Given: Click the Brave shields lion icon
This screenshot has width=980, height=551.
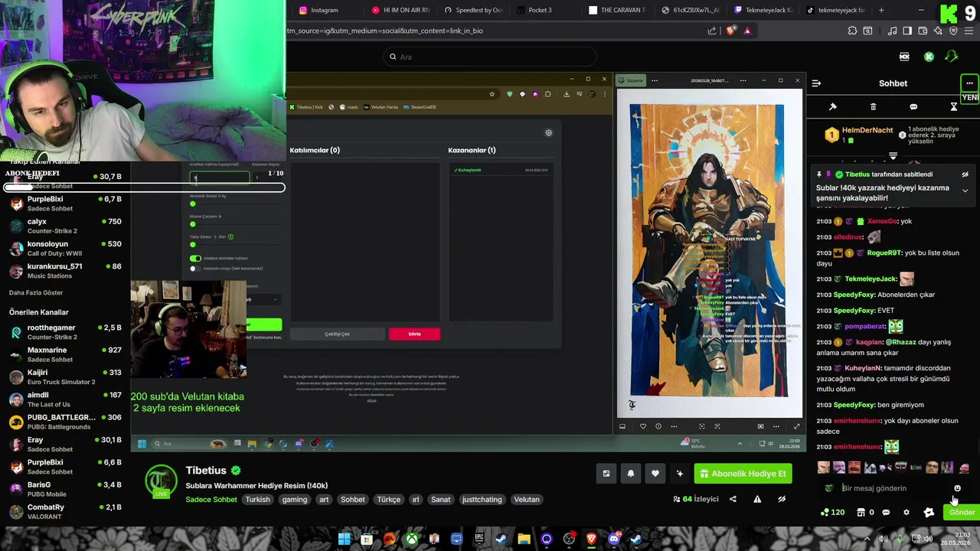Looking at the screenshot, I should 732,31.
